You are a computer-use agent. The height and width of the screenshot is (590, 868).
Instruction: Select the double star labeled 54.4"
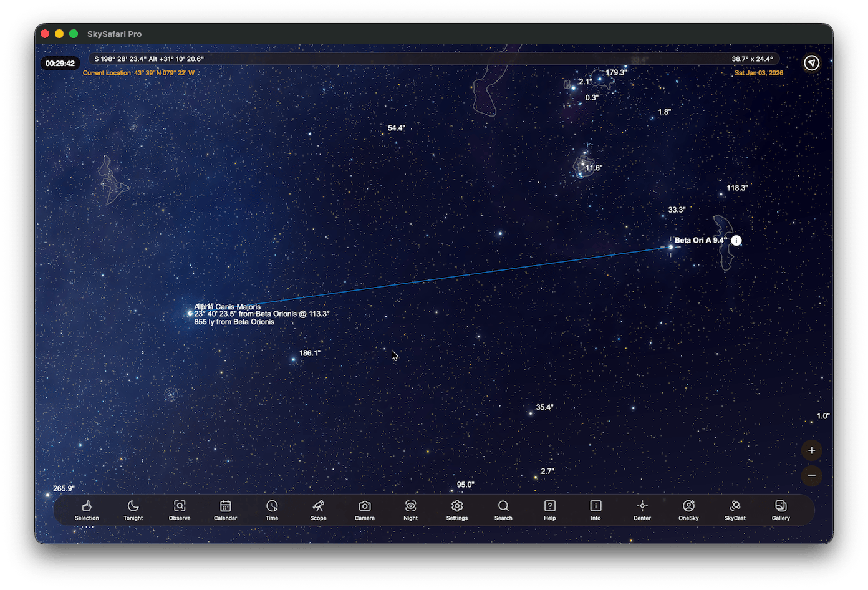coord(382,133)
